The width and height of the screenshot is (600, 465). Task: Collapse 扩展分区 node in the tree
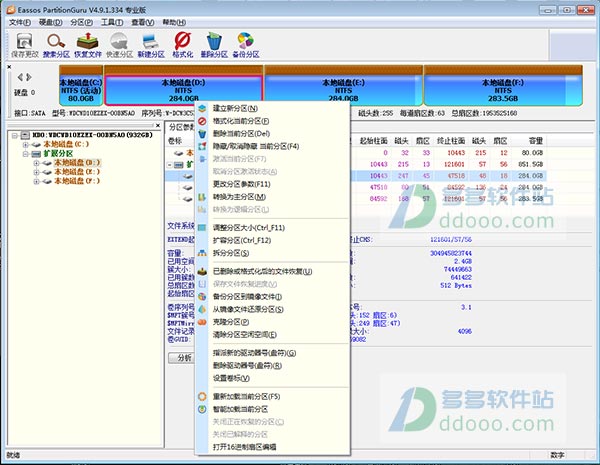(26, 154)
